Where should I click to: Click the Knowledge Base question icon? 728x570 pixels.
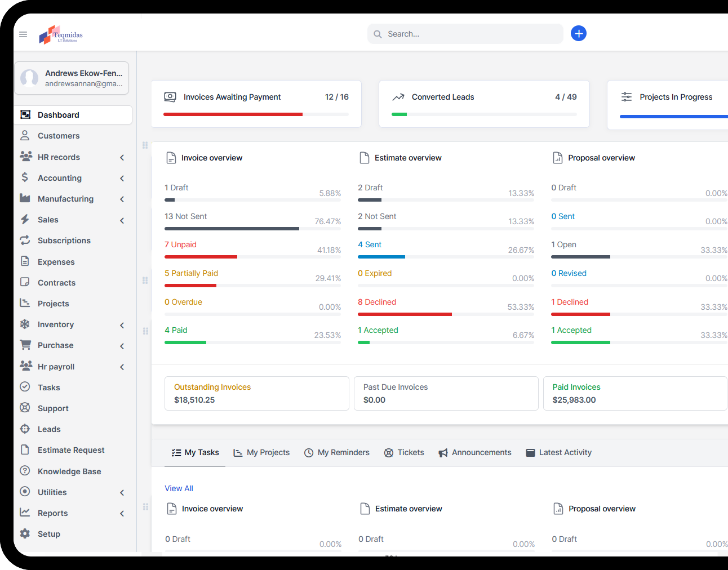click(25, 471)
